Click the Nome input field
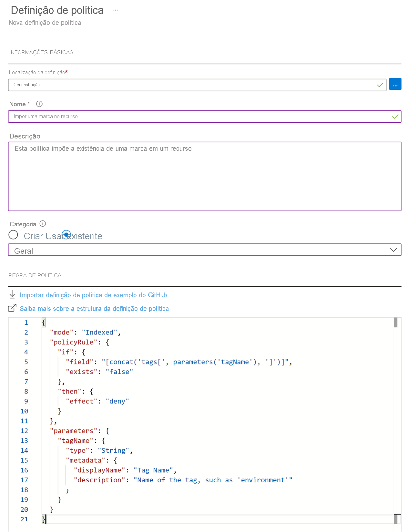 tap(205, 117)
